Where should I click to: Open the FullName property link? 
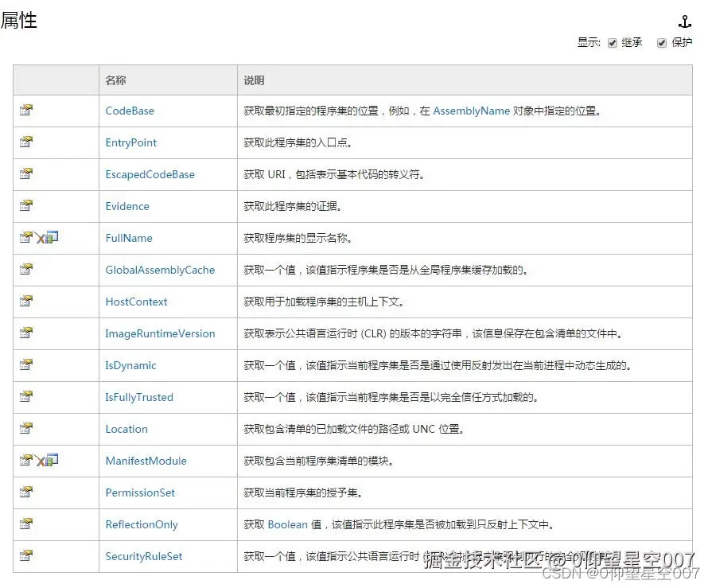(x=129, y=238)
